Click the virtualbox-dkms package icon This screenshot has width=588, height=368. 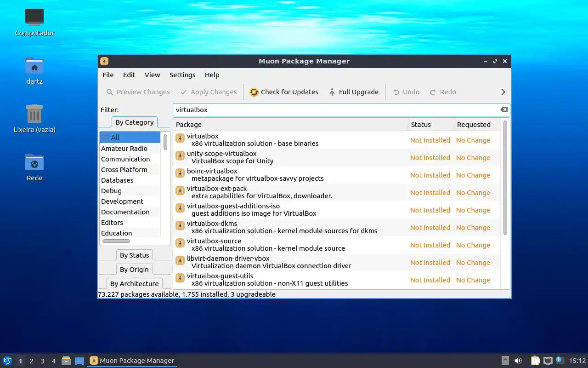click(x=180, y=225)
